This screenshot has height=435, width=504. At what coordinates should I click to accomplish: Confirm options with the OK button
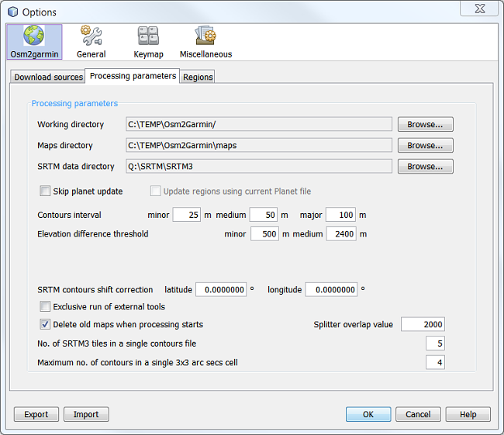point(368,414)
